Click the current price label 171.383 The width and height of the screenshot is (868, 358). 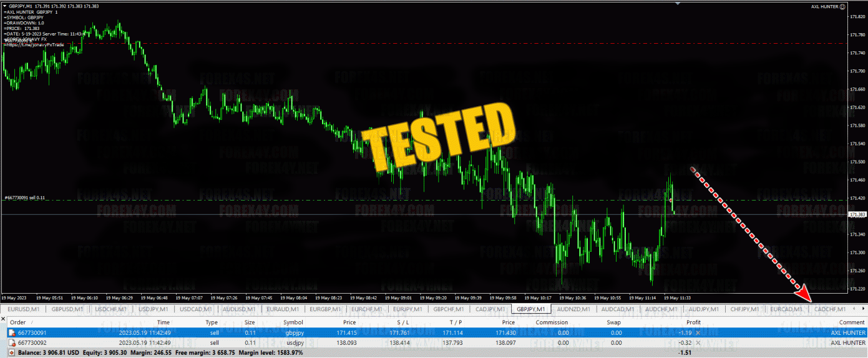pyautogui.click(x=857, y=214)
